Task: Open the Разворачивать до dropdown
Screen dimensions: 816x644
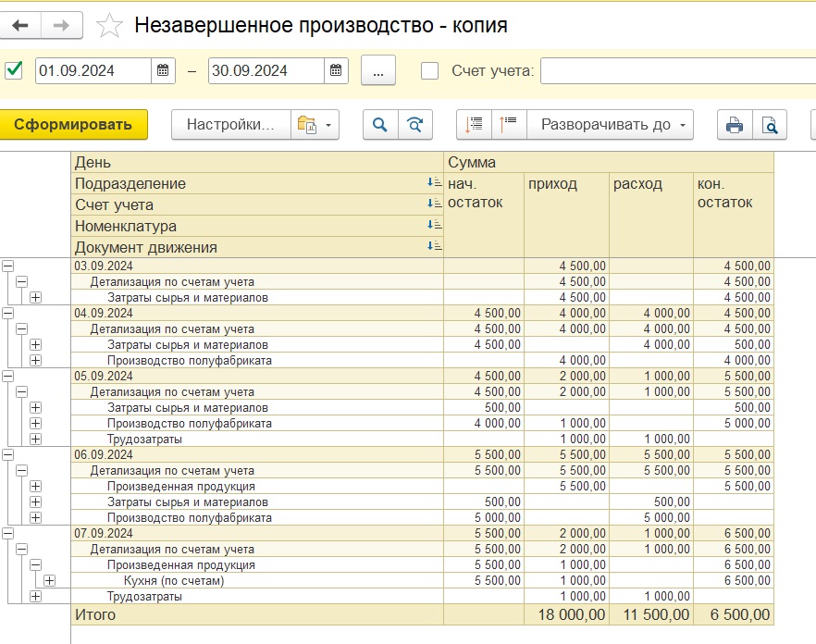Action: click(x=611, y=124)
